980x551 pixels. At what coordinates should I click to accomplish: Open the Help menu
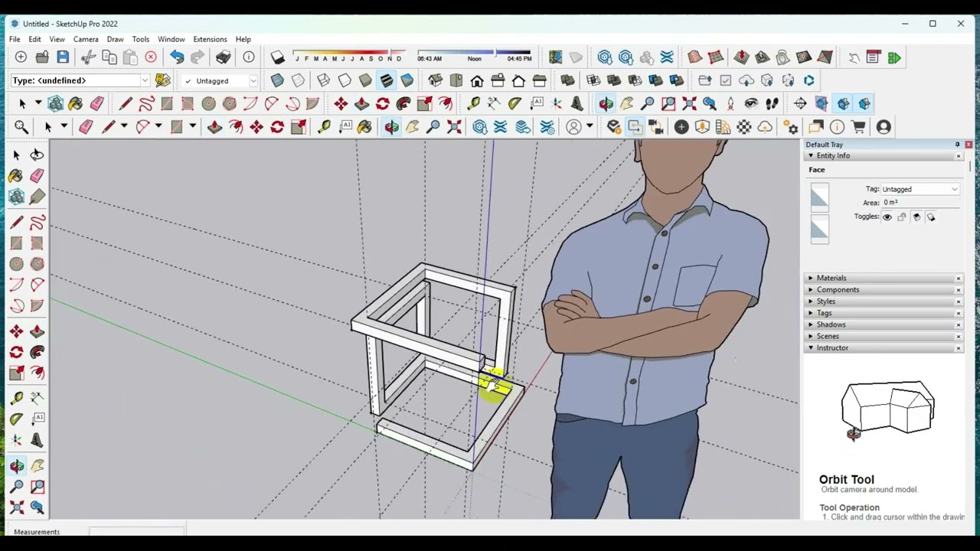243,39
